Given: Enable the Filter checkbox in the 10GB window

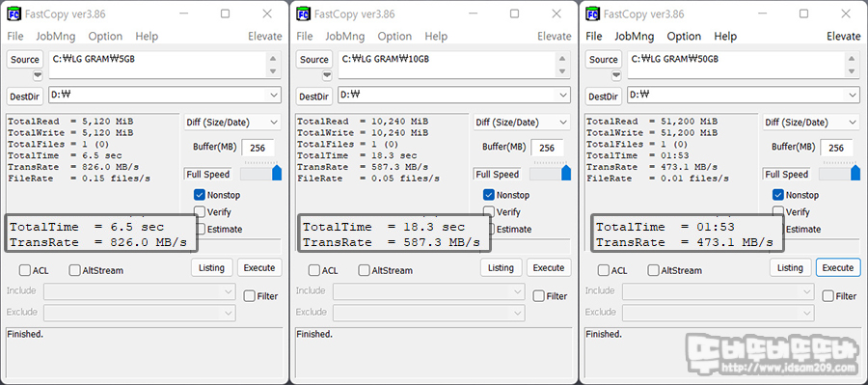Looking at the screenshot, I should coord(539,296).
